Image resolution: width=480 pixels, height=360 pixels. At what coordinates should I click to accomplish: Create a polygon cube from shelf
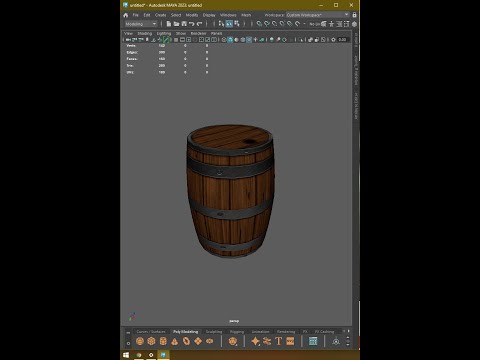(151, 341)
